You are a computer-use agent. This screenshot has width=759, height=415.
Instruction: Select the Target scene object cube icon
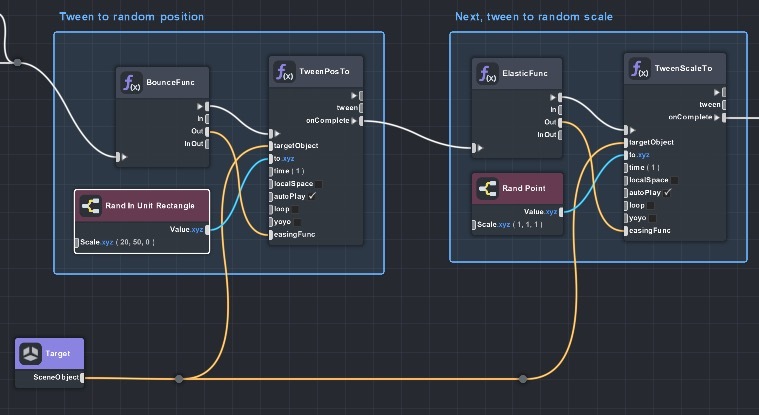tap(30, 354)
